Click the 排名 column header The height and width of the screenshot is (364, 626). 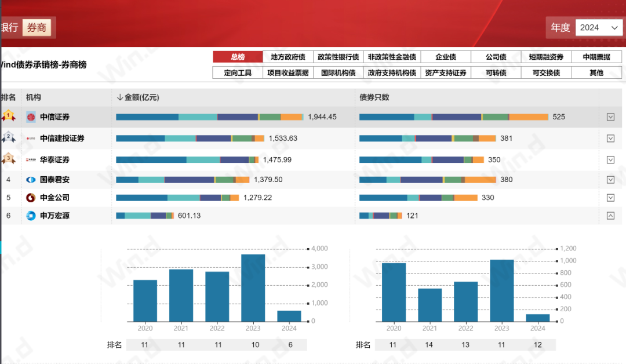click(x=8, y=97)
